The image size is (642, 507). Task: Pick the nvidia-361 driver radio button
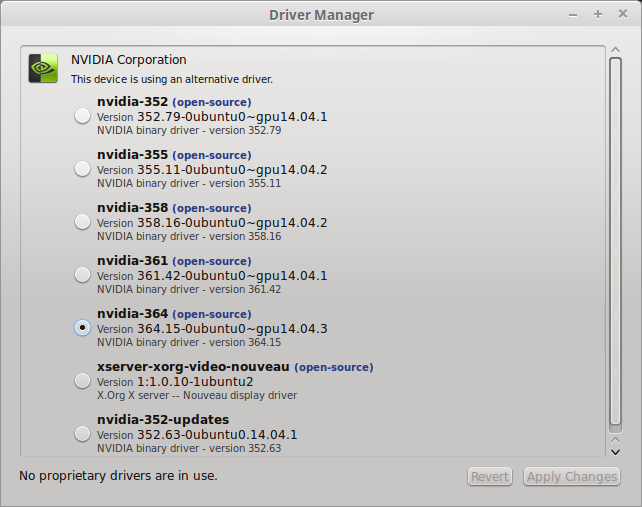[82, 275]
